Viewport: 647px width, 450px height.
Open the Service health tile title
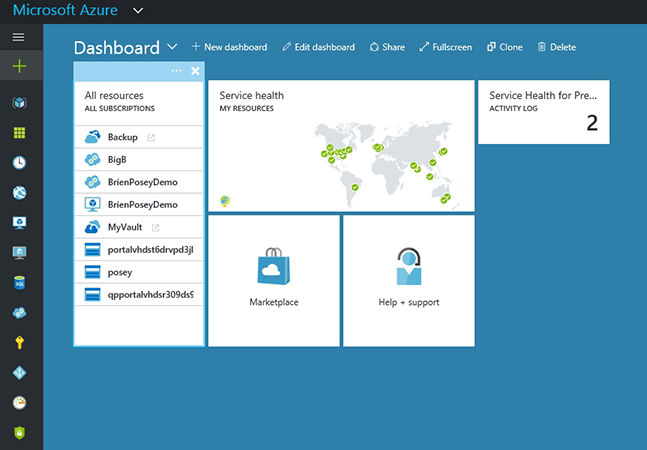[252, 96]
